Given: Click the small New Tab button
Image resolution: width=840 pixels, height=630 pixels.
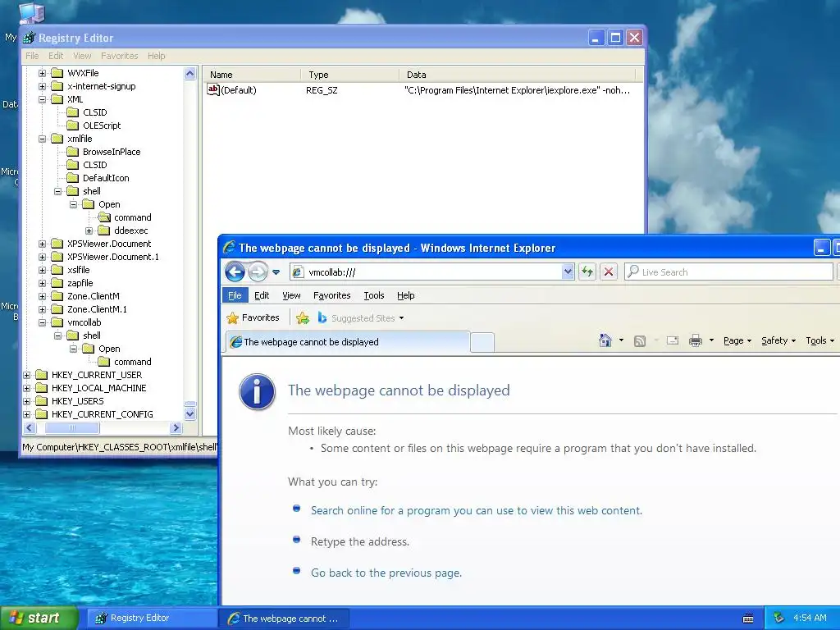Looking at the screenshot, I should click(x=482, y=342).
